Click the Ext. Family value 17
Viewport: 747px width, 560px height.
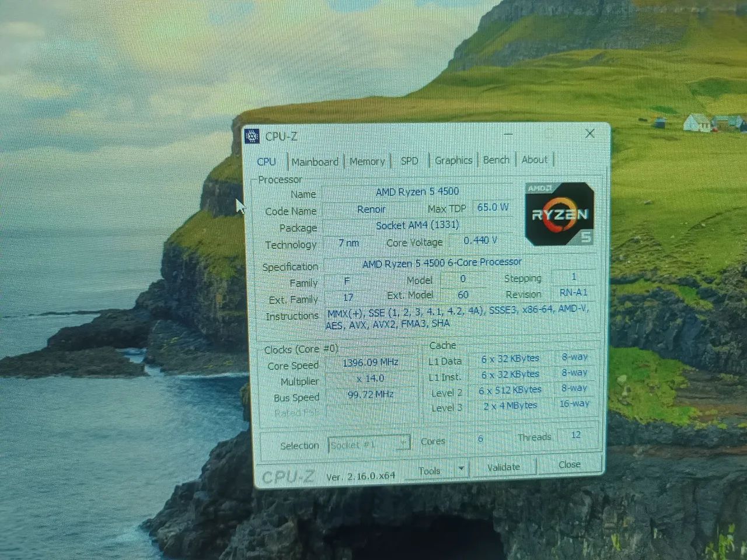348,297
